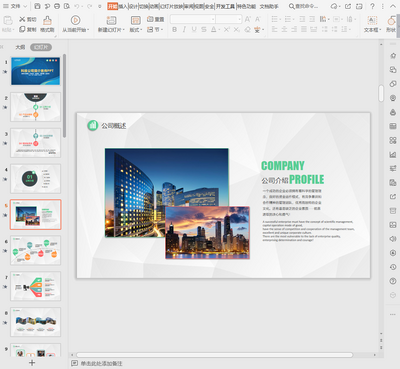Click the Redo arrow icon
Image resolution: width=400 pixels, height=369 pixels.
tap(89, 6)
